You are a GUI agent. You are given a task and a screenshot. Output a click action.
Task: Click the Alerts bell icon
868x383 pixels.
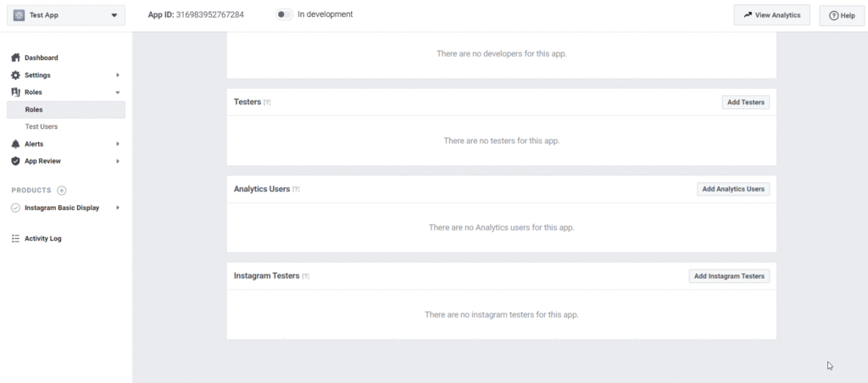click(x=15, y=144)
